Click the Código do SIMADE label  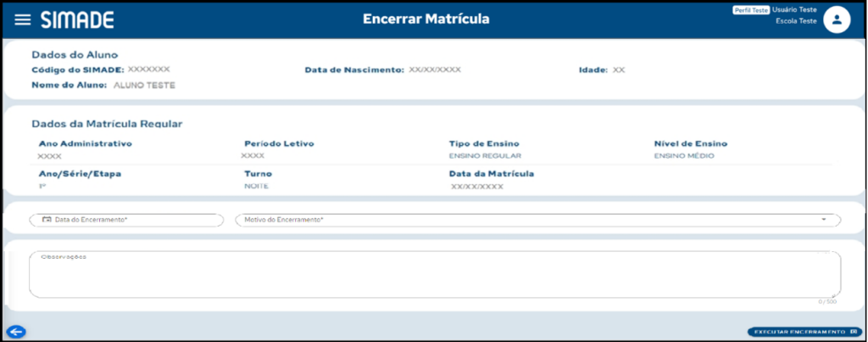coord(78,70)
